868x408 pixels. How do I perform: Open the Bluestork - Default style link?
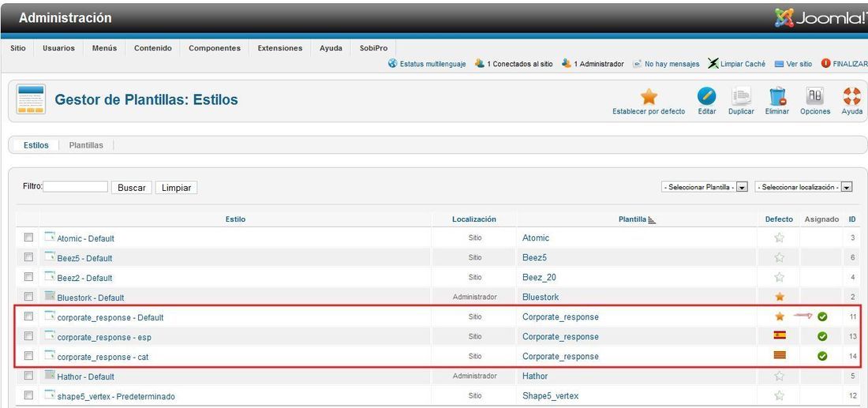pos(91,298)
